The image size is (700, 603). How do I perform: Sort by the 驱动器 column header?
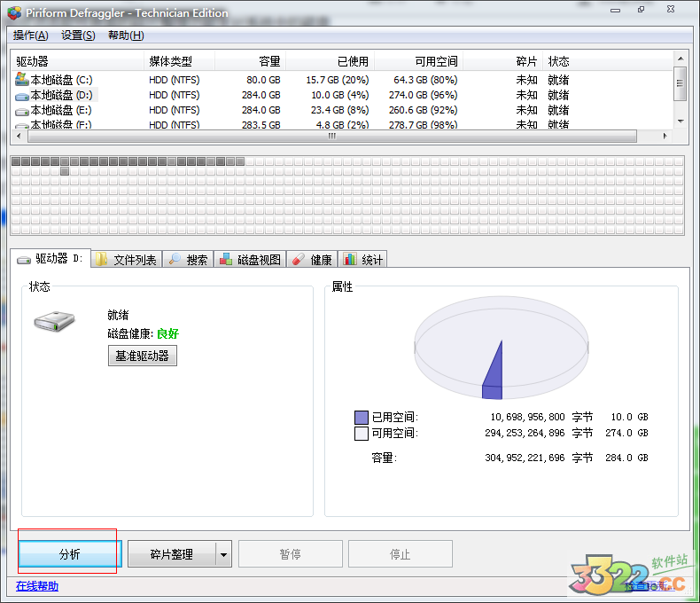point(77,61)
